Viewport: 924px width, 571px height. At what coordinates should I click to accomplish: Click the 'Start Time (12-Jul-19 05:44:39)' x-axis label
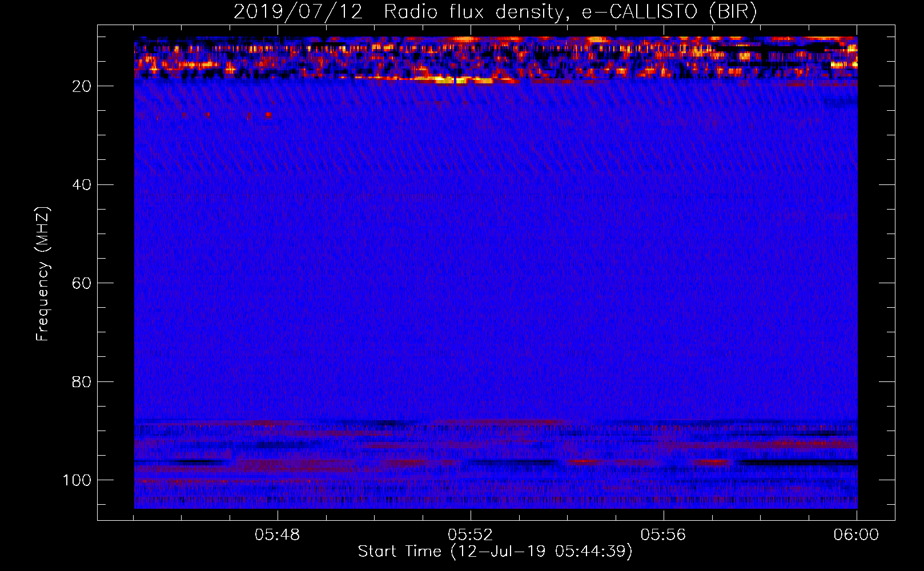click(x=495, y=552)
